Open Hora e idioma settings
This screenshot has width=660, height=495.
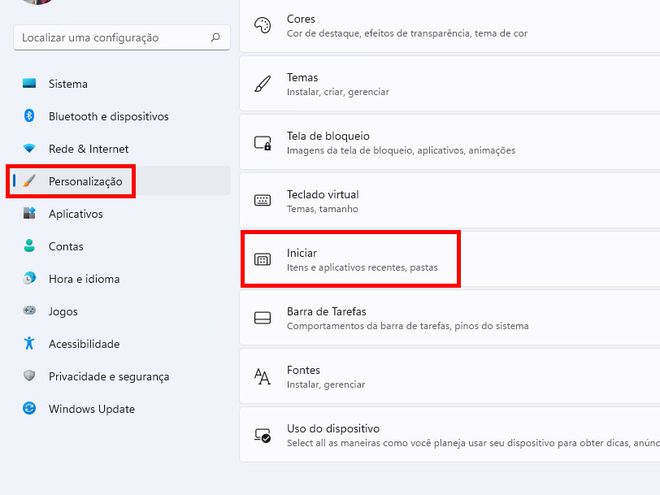point(122,279)
